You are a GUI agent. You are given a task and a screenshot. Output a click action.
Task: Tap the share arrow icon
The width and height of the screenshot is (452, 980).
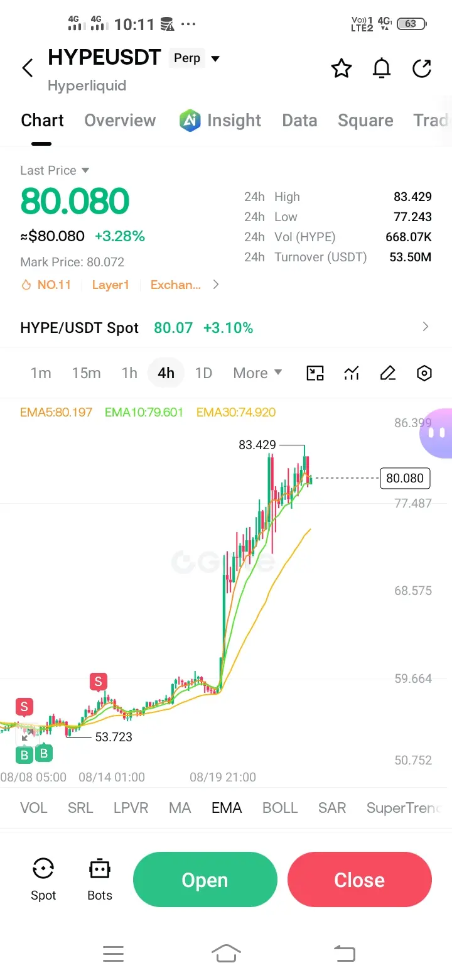coord(422,68)
